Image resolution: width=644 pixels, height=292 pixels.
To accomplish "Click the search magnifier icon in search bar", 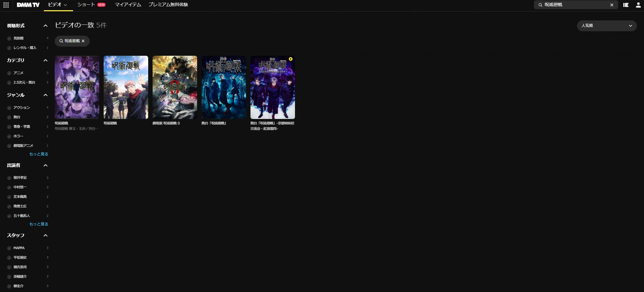I will click(540, 5).
